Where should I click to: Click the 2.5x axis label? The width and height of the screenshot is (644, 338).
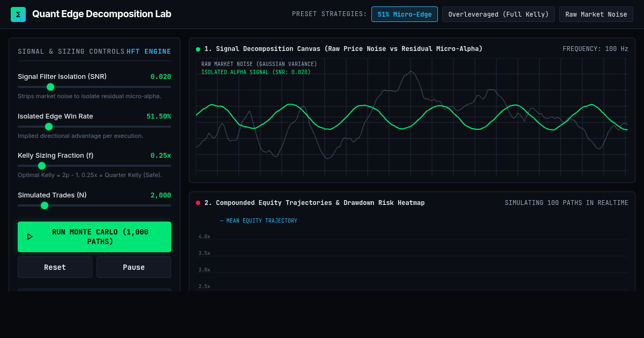tap(204, 286)
